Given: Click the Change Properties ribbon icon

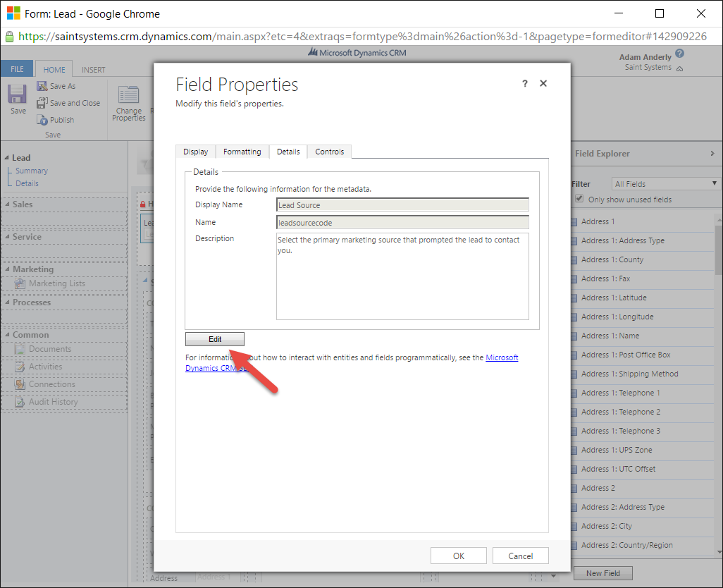Looking at the screenshot, I should [128, 96].
